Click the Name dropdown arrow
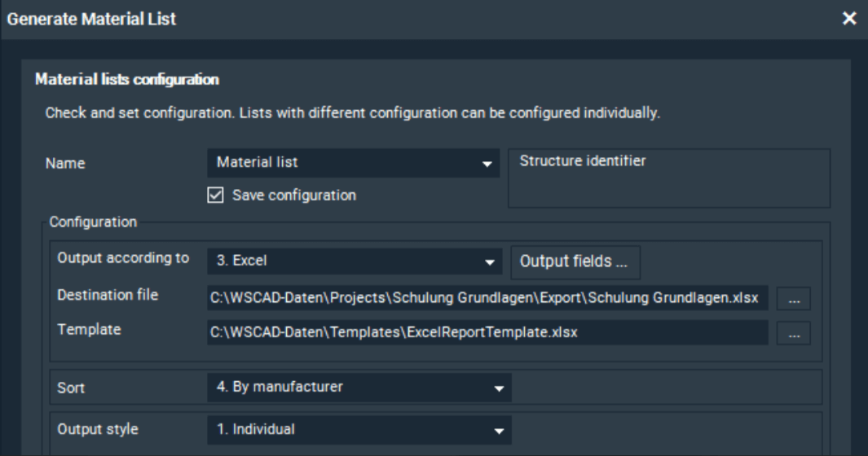 click(487, 164)
